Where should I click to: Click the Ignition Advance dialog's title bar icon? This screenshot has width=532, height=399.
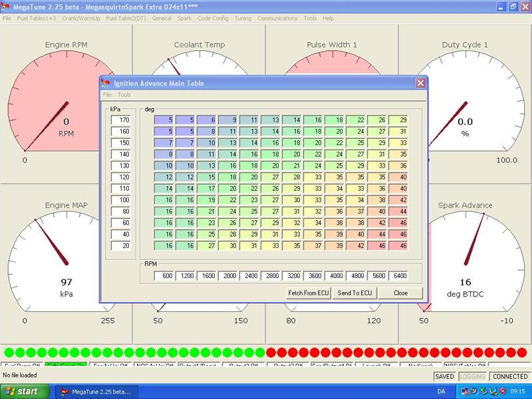coord(106,83)
